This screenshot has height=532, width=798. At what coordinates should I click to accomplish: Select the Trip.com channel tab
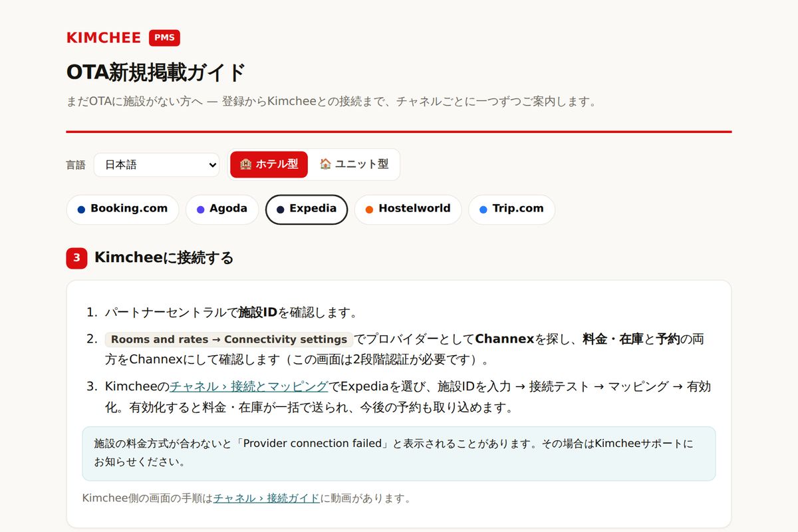click(x=511, y=209)
